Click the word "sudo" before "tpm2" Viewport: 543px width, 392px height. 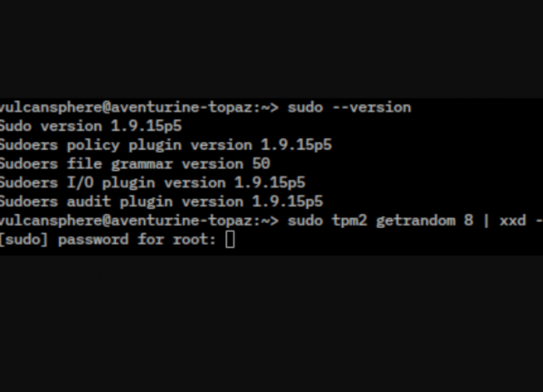point(305,221)
